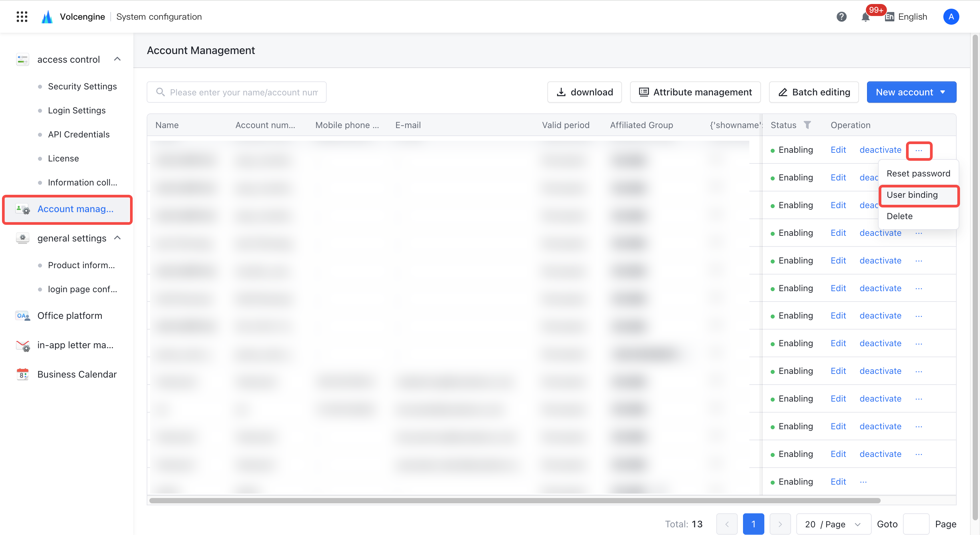The width and height of the screenshot is (980, 535).
Task: Focus the name/account number search field
Action: 236,92
